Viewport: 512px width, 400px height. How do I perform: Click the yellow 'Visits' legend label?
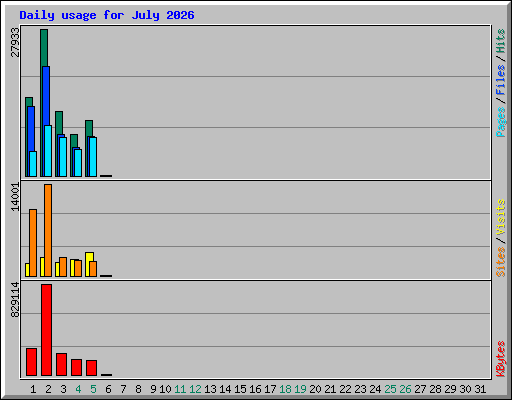coord(501,218)
